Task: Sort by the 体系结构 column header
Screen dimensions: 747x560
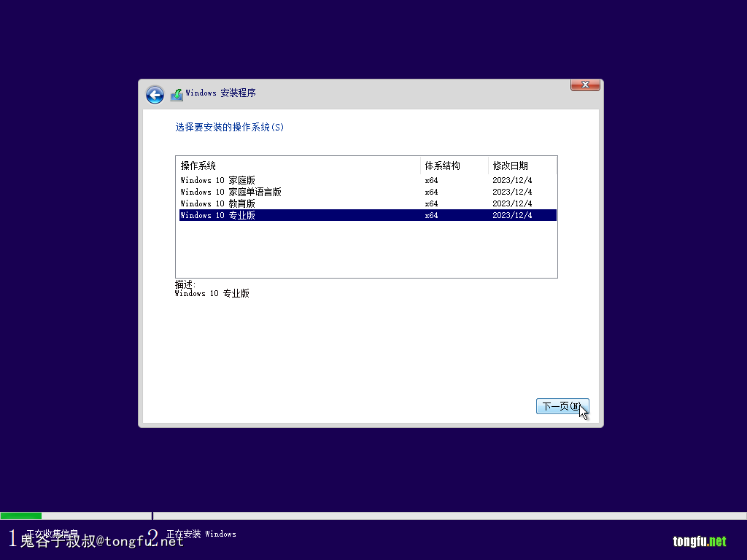Action: pyautogui.click(x=443, y=166)
